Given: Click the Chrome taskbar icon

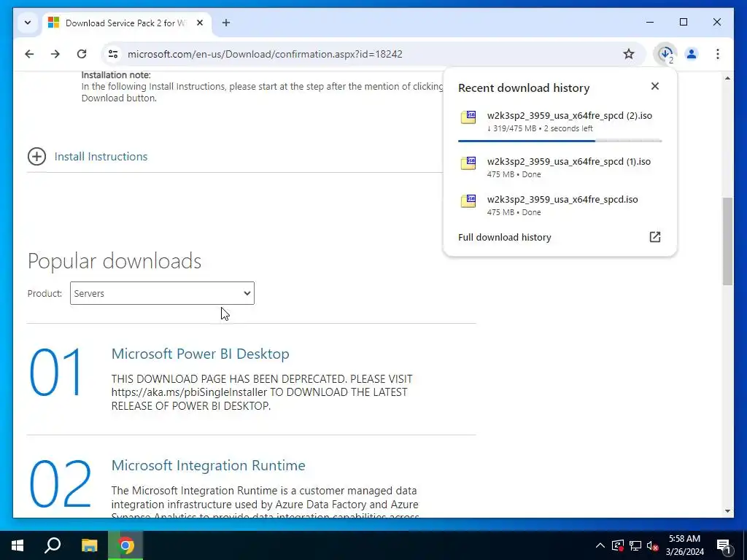Looking at the screenshot, I should pyautogui.click(x=125, y=545).
